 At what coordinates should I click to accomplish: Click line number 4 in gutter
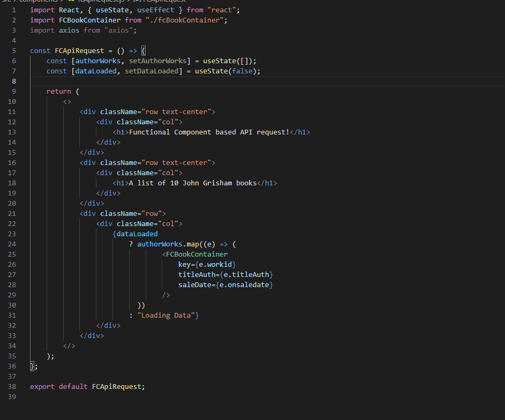coord(14,41)
